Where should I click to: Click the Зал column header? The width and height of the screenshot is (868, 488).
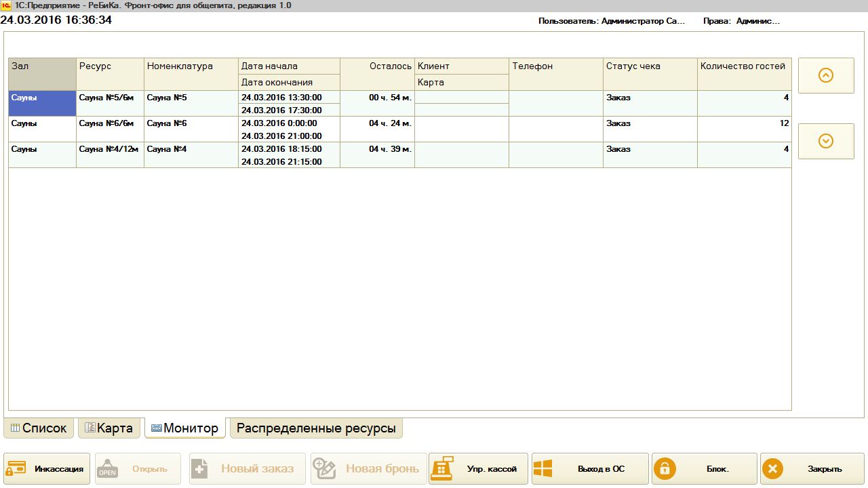(x=42, y=74)
